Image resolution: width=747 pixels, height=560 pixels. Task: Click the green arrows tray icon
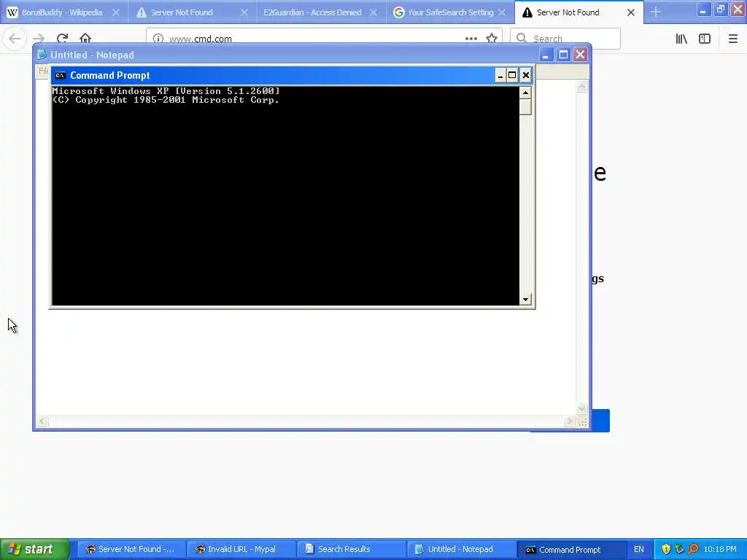[679, 549]
